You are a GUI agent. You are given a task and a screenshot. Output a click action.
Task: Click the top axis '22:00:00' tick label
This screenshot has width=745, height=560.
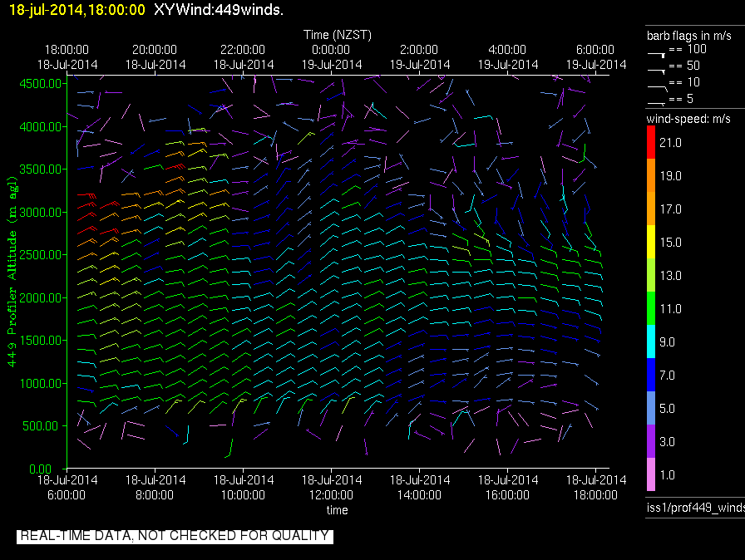(x=243, y=50)
